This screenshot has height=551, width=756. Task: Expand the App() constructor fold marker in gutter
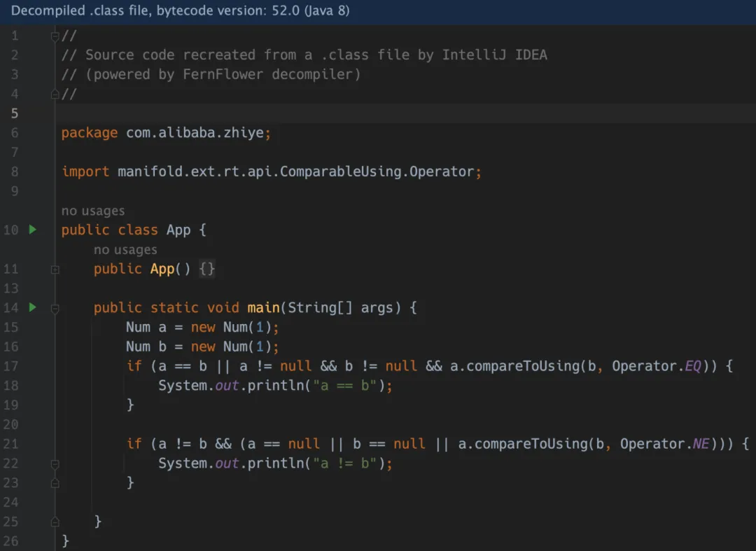tap(55, 269)
